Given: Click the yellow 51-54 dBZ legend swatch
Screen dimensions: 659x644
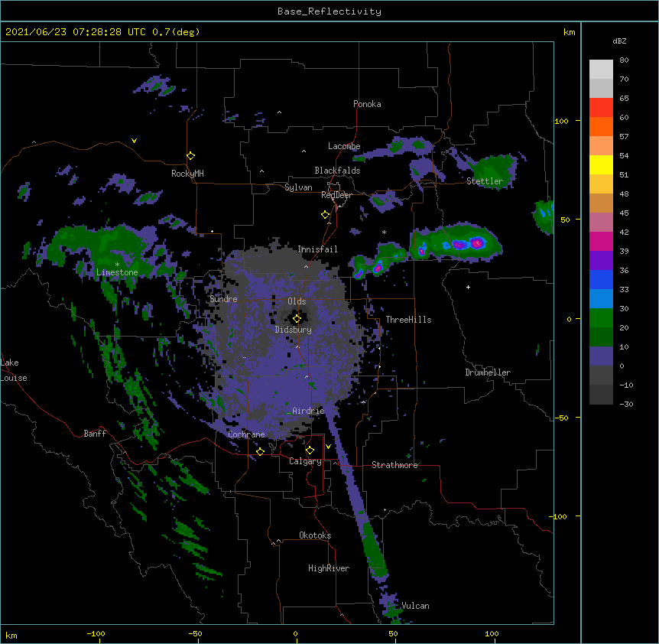Looking at the screenshot, I should pyautogui.click(x=601, y=164).
